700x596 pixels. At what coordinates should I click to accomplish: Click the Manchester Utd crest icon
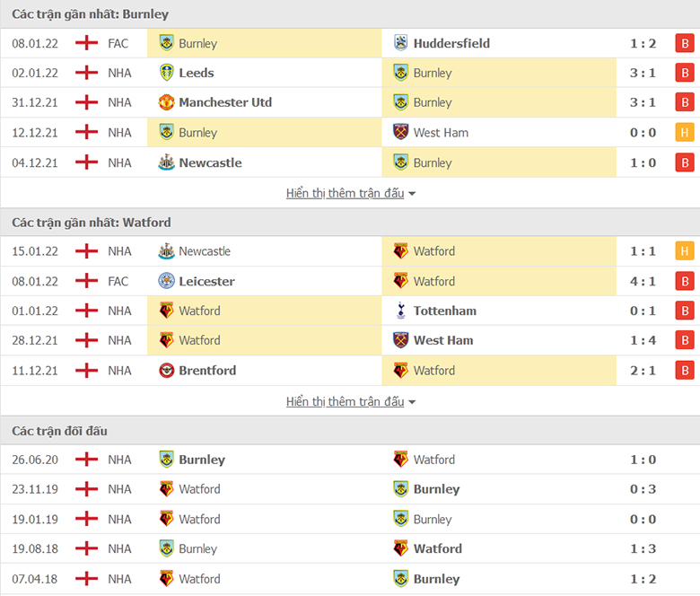tap(167, 102)
